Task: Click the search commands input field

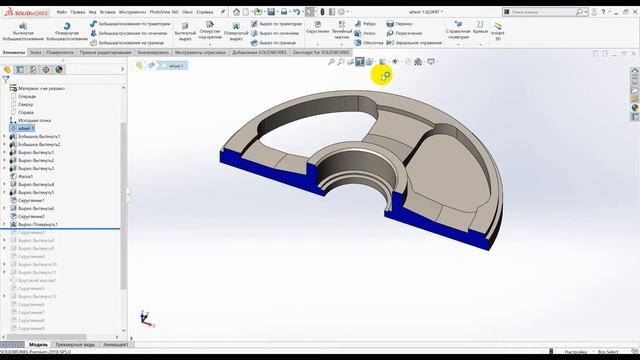Action: coord(542,12)
